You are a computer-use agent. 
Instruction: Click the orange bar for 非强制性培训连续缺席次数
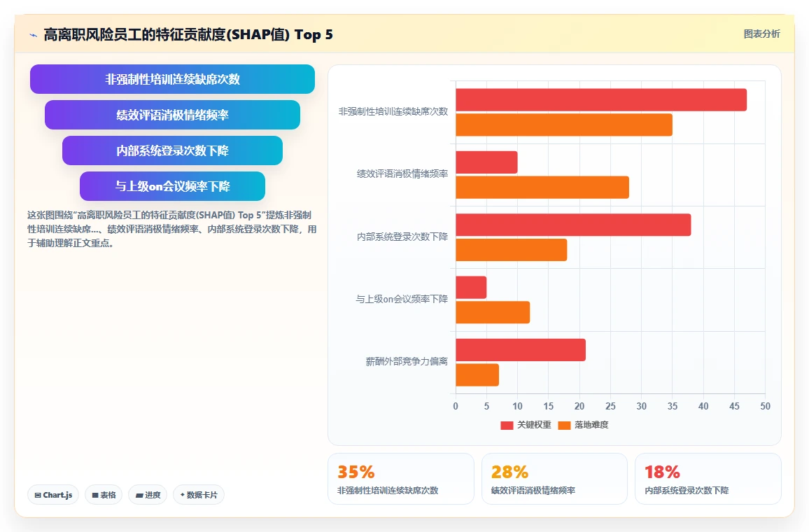[564, 125]
